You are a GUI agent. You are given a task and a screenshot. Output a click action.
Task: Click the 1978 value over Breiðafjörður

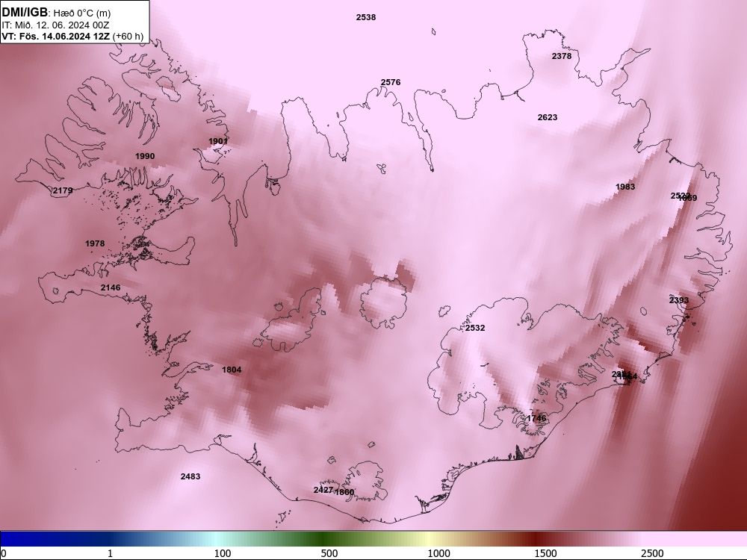95,243
